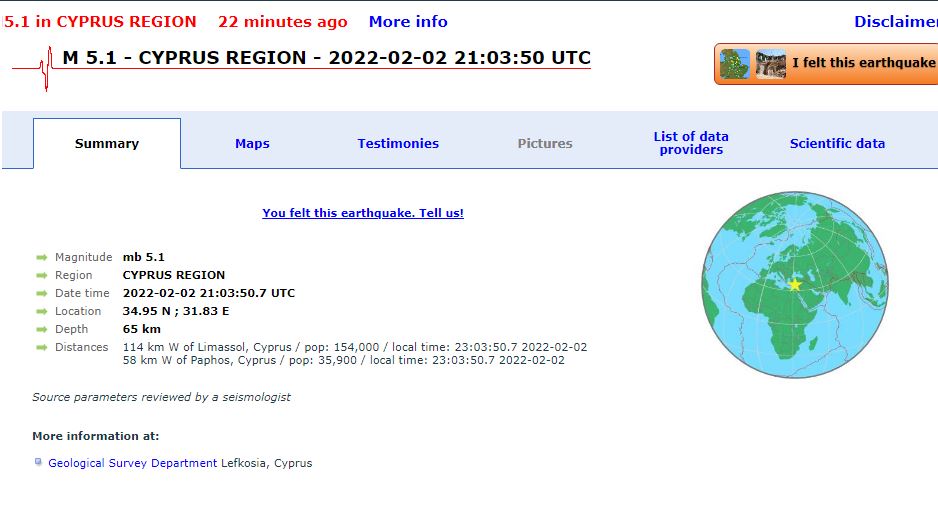
Task: Click the green arrow beside Distances
Action: coord(41,347)
